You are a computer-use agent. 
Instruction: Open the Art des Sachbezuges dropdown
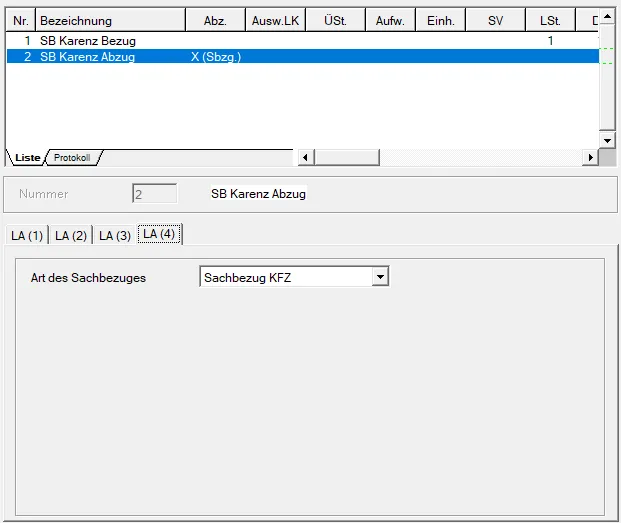(x=380, y=277)
